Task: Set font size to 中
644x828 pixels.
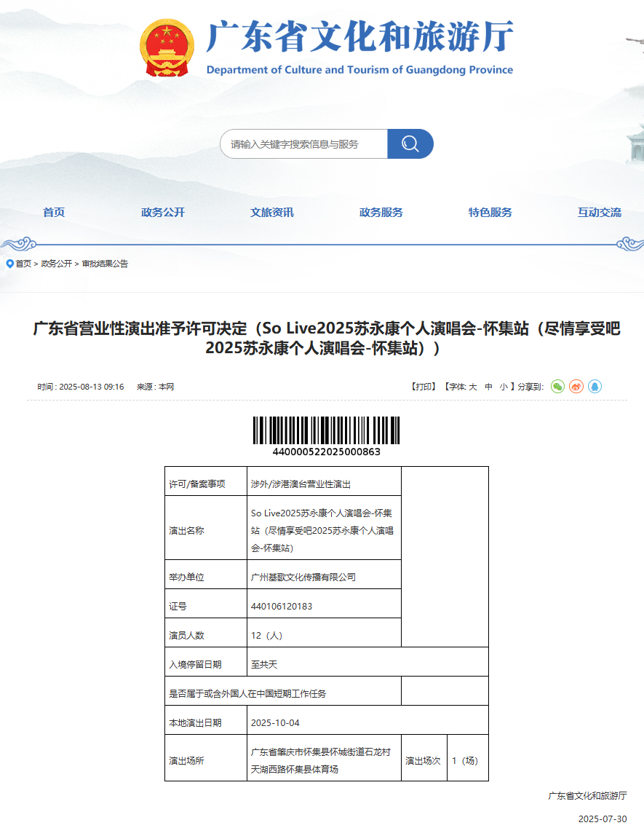Action: (489, 387)
